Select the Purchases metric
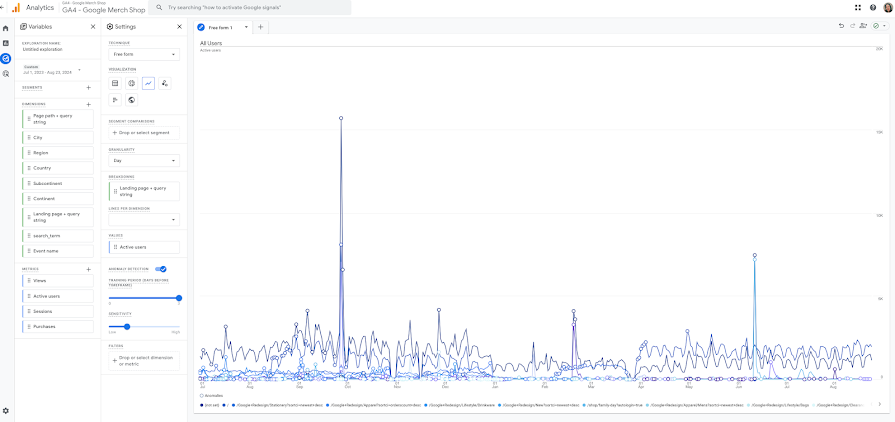The height and width of the screenshot is (422, 895). pyautogui.click(x=58, y=327)
